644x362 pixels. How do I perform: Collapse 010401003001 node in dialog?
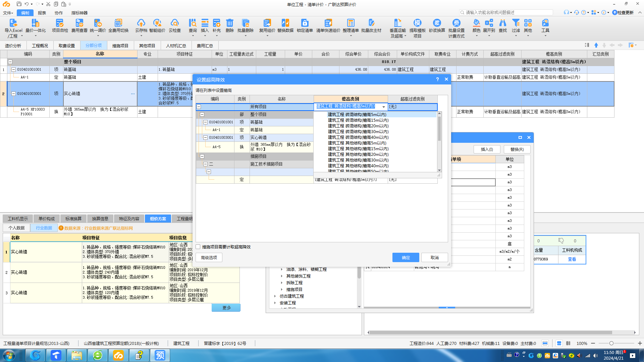(206, 138)
